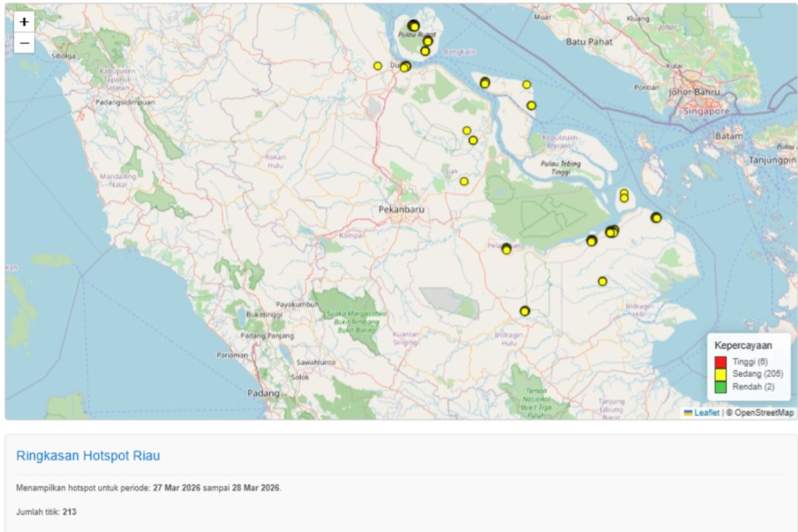Click the Kepercayaan legend title
The image size is (798, 532).
(x=743, y=346)
